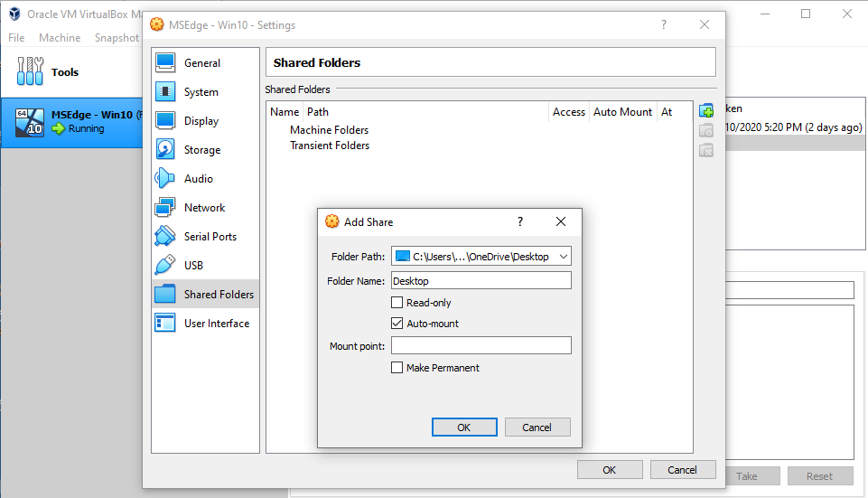Click the add new shared folder icon

[706, 110]
